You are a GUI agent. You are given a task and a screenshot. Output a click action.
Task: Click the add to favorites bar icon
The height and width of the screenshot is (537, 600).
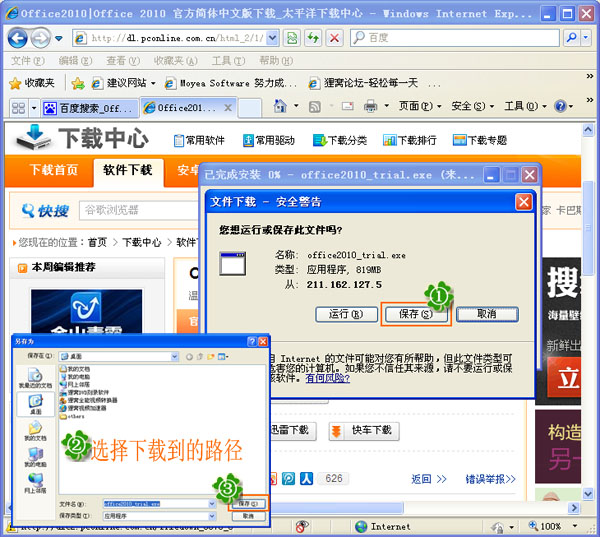tap(78, 83)
